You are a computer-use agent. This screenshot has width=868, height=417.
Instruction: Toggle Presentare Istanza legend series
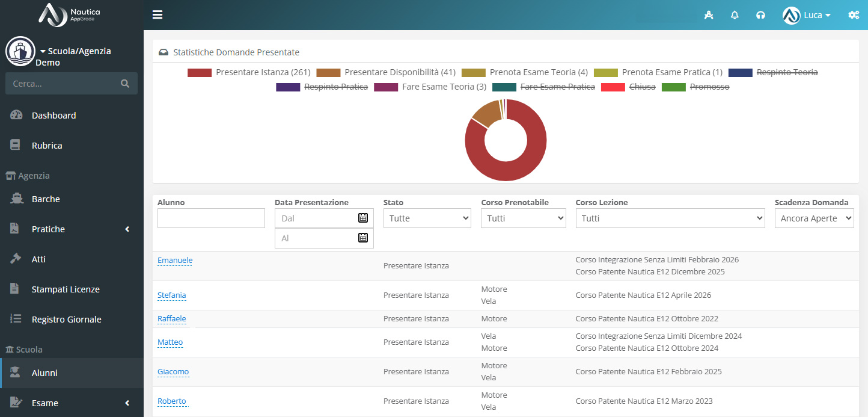[x=249, y=72]
